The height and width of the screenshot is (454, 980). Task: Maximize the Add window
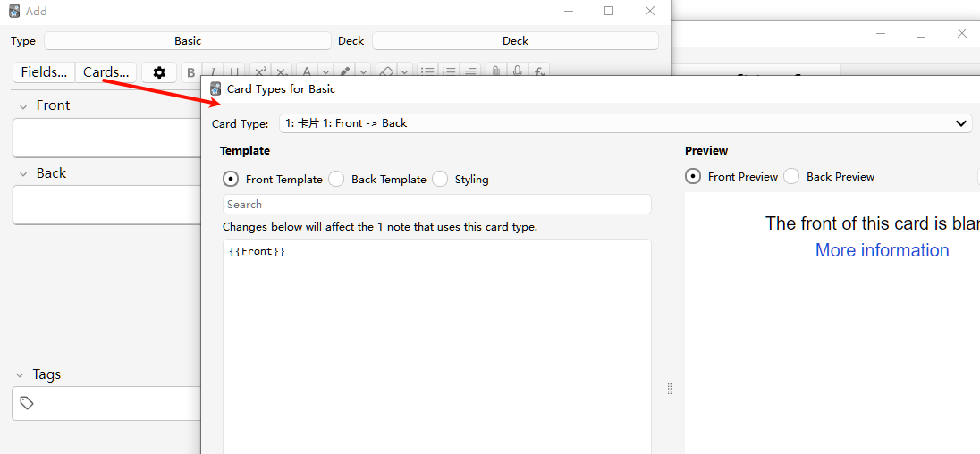point(609,11)
